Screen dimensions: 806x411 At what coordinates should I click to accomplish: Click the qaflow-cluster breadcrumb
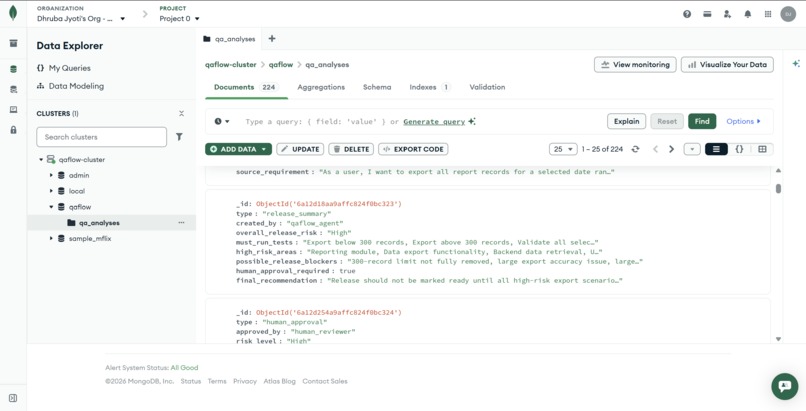[230, 65]
